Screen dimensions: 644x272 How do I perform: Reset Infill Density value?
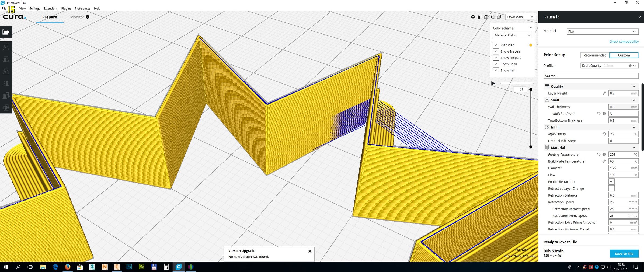click(604, 134)
